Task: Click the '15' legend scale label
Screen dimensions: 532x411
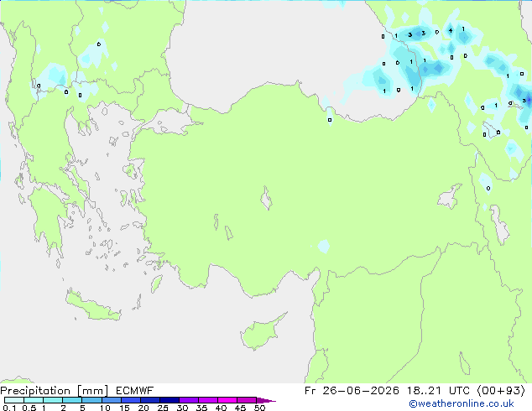Action: coord(124,408)
